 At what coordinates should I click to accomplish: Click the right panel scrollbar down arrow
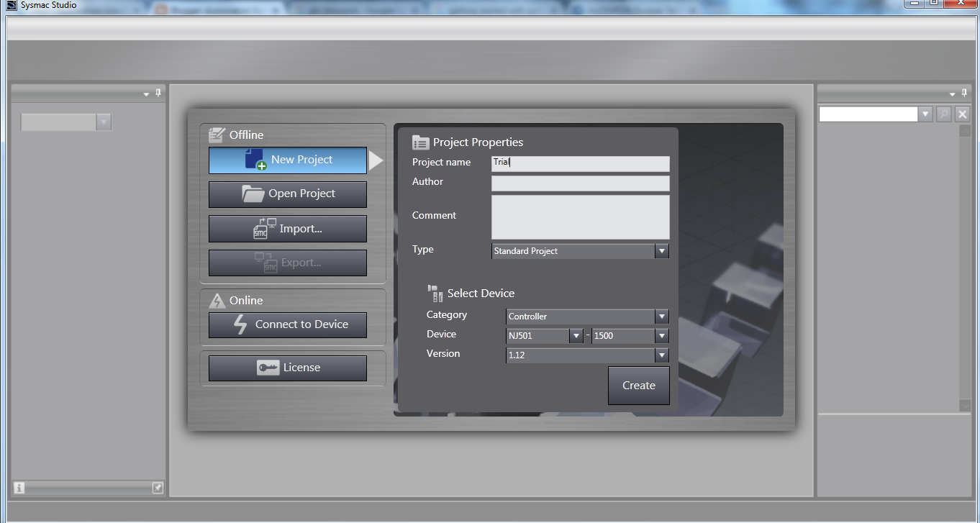(x=965, y=406)
